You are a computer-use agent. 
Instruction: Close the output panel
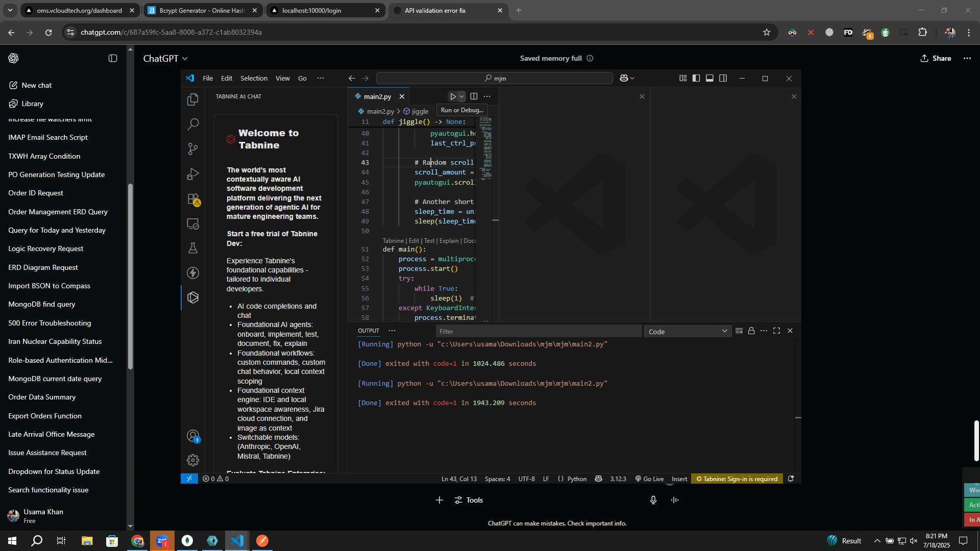(x=790, y=331)
